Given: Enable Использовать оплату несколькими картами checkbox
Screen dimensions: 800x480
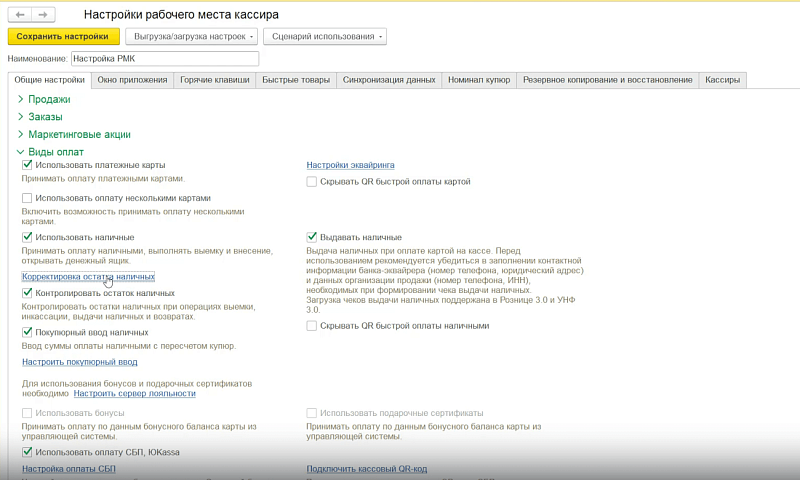Looking at the screenshot, I should tap(27, 198).
